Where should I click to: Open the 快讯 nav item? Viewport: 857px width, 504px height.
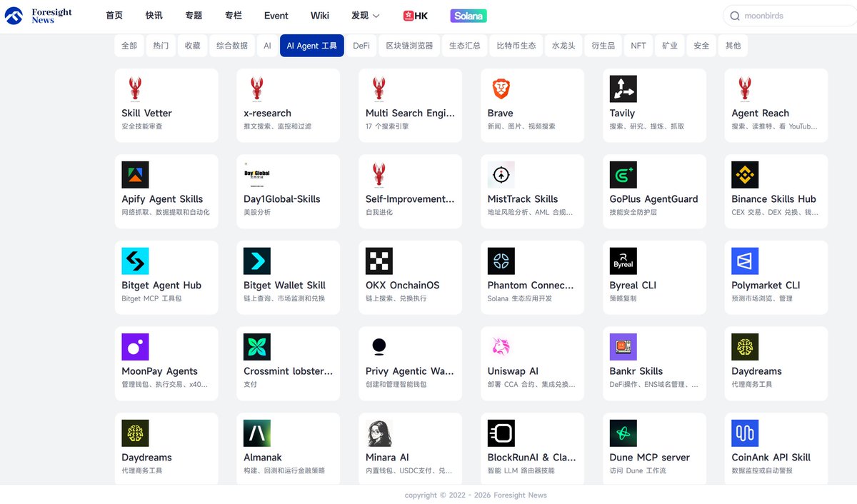[x=154, y=16]
